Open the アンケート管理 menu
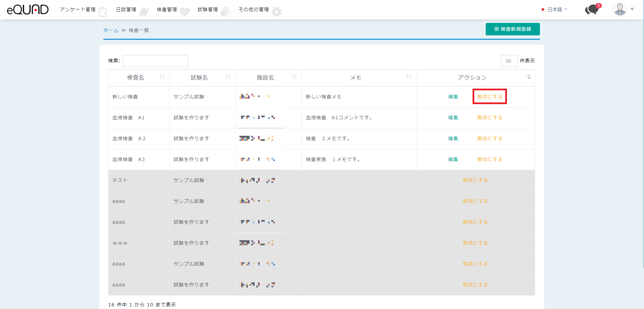Viewport: 644px width, 309px height. [78, 9]
